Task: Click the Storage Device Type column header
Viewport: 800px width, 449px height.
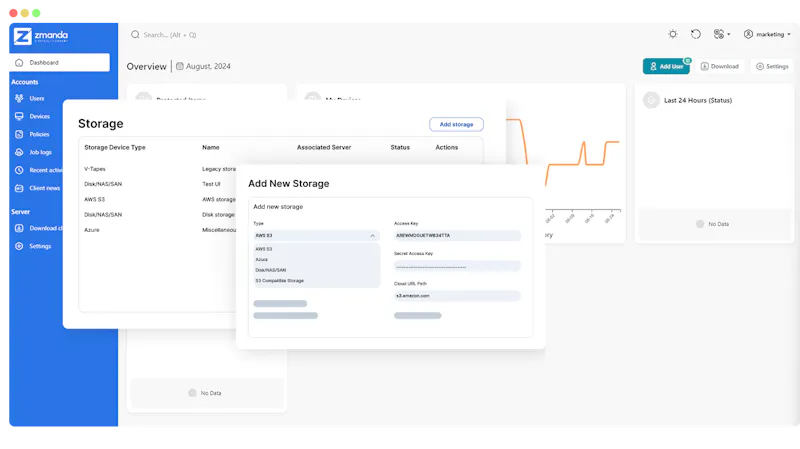Action: pyautogui.click(x=115, y=147)
